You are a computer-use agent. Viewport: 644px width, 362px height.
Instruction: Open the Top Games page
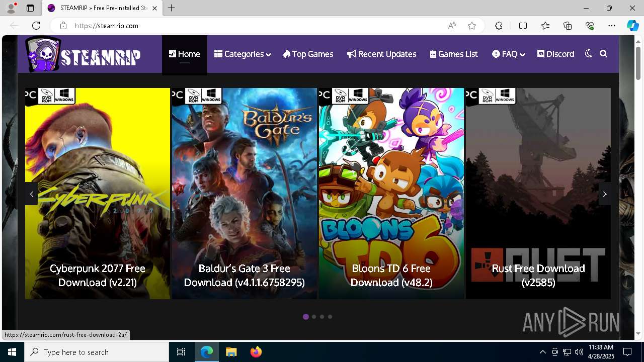(308, 54)
